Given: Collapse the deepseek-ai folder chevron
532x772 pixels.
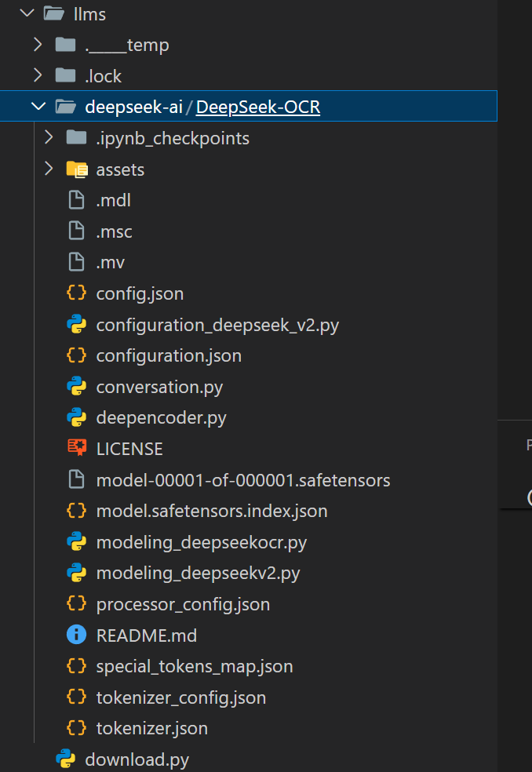Looking at the screenshot, I should pyautogui.click(x=38, y=107).
